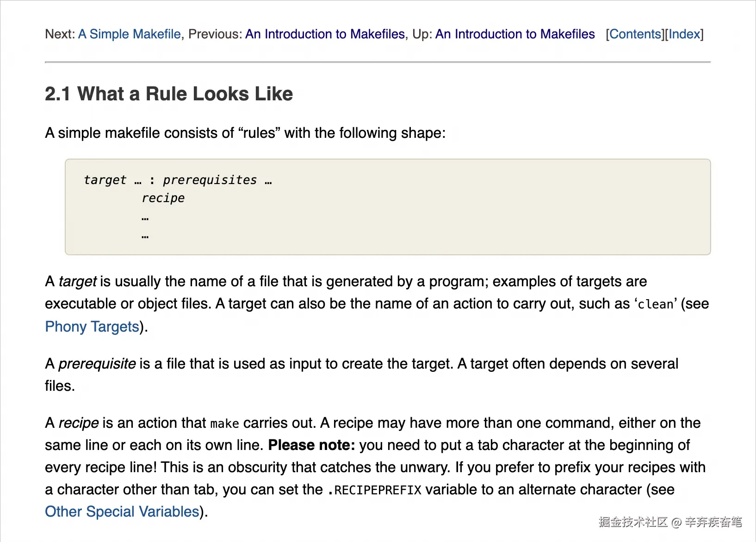Image resolution: width=756 pixels, height=542 pixels.
Task: Click the .RECIPEPREFIX variable name
Action: (x=374, y=490)
